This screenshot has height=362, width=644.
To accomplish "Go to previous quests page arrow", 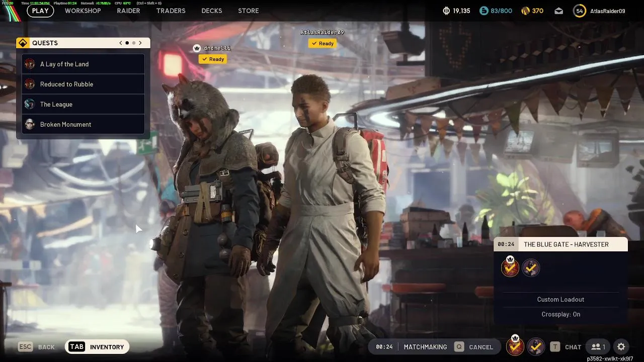I will [x=121, y=43].
